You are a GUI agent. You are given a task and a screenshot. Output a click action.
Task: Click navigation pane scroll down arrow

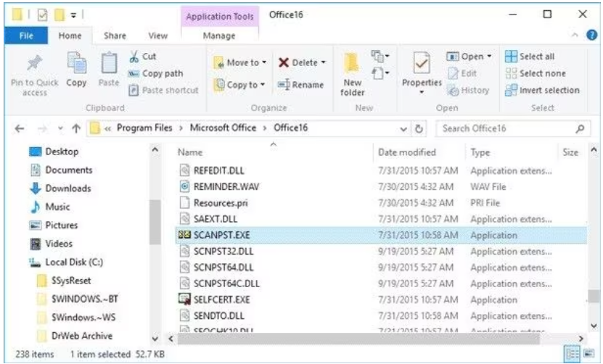[x=155, y=339]
